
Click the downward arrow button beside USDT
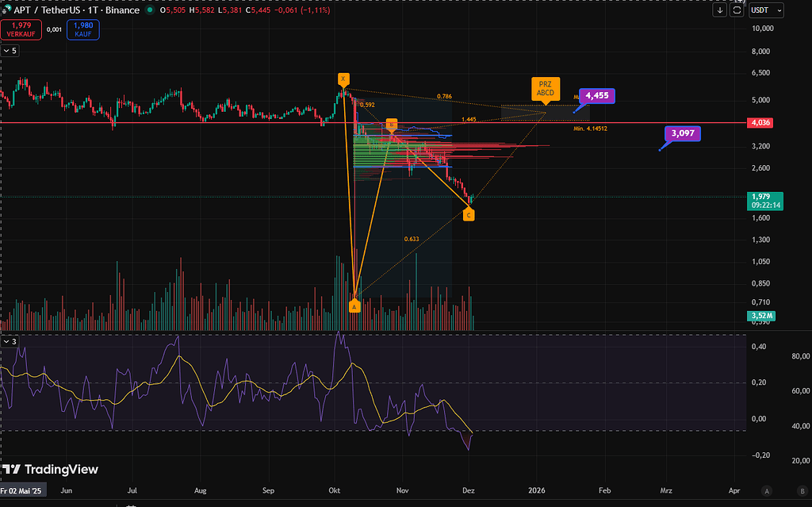(720, 10)
